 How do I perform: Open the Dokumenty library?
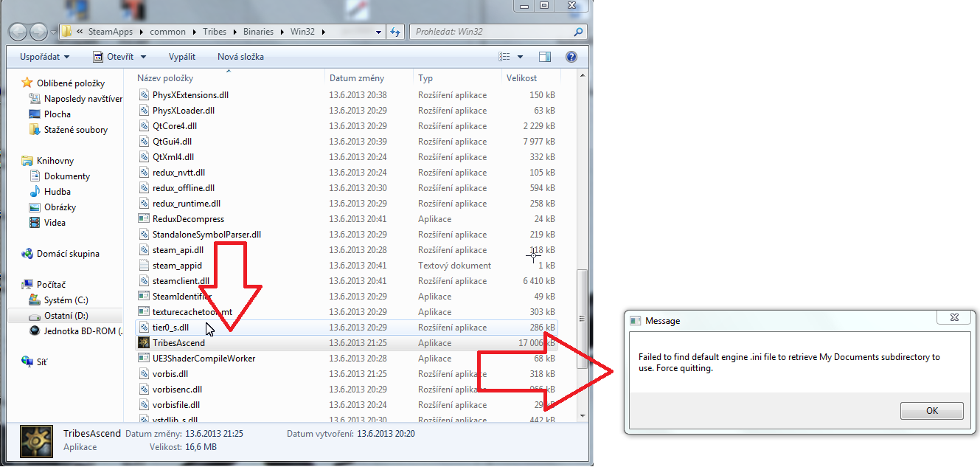pos(59,176)
